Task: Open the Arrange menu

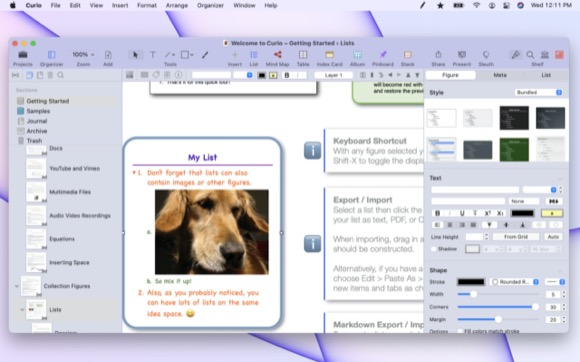Action: tap(177, 6)
